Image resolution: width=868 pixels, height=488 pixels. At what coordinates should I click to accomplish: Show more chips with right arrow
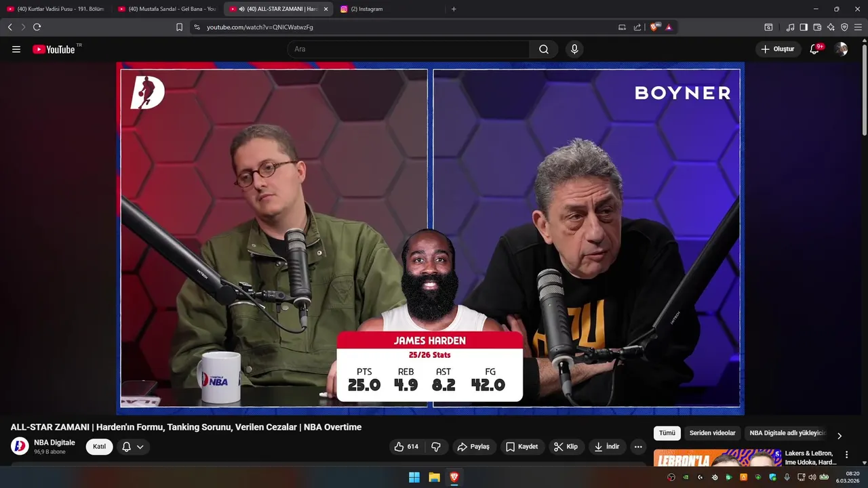tap(840, 436)
